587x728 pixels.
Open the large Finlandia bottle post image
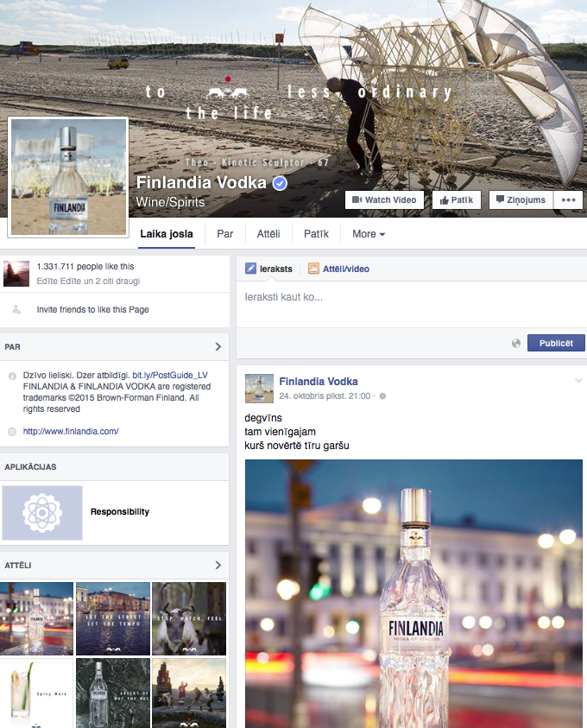click(x=413, y=594)
